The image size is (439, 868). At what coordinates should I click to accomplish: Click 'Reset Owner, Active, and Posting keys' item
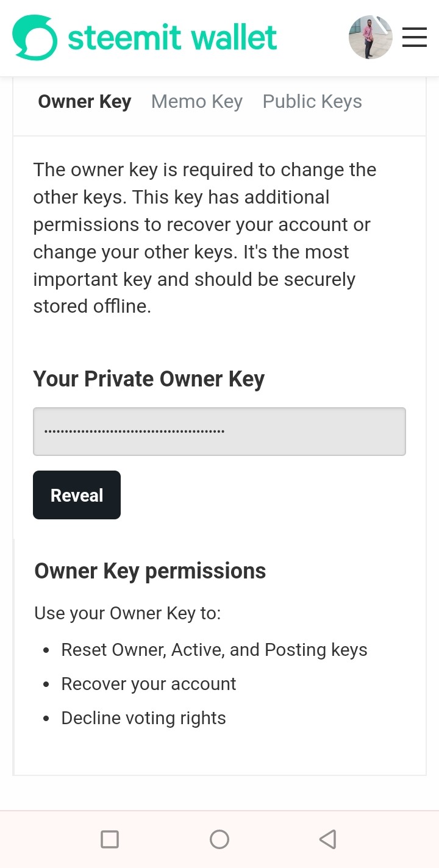coord(214,650)
